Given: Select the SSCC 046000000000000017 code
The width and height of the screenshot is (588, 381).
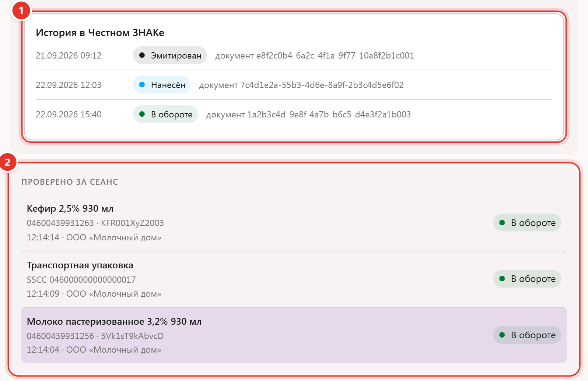Looking at the screenshot, I should point(81,280).
